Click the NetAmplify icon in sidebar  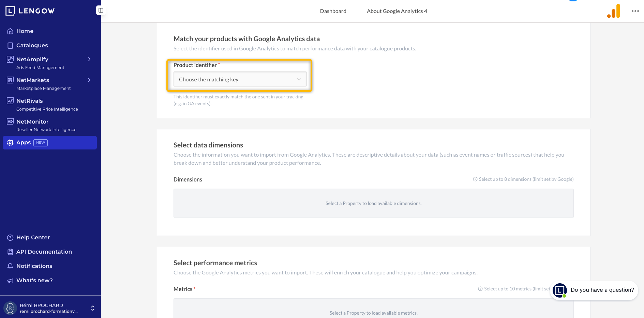(10, 59)
